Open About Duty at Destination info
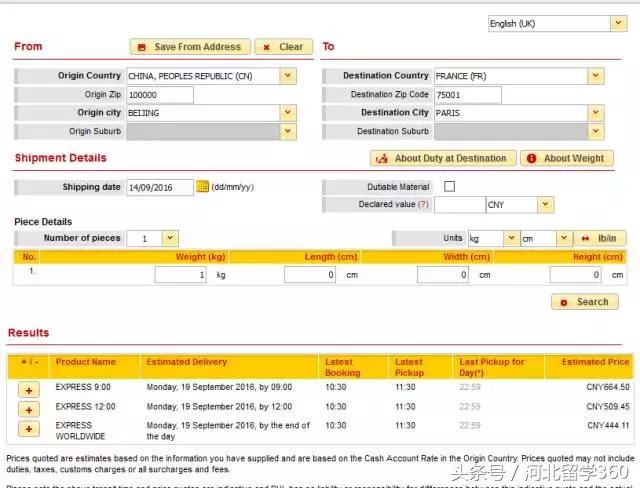640x488 pixels. click(443, 158)
